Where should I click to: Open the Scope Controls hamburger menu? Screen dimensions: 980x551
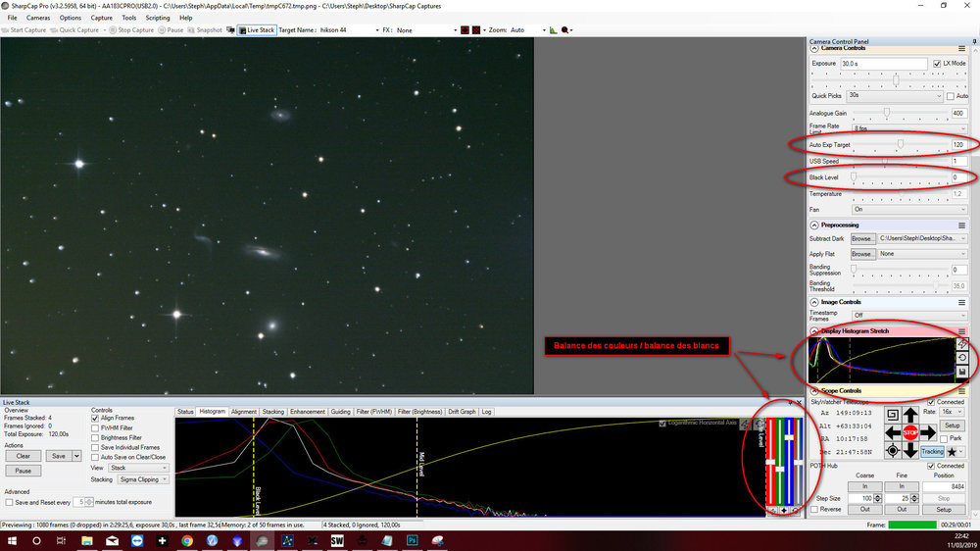coord(962,391)
